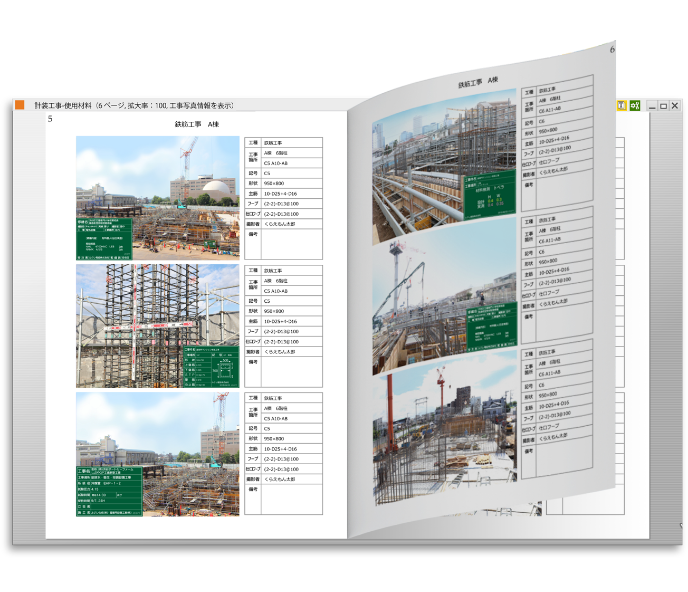The image size is (688, 592).
Task: Click the green settings icon in title bar
Action: [x=635, y=105]
